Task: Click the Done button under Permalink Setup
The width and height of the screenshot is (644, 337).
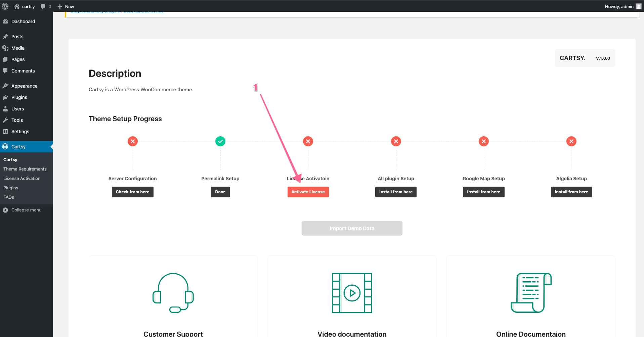Action: tap(220, 192)
